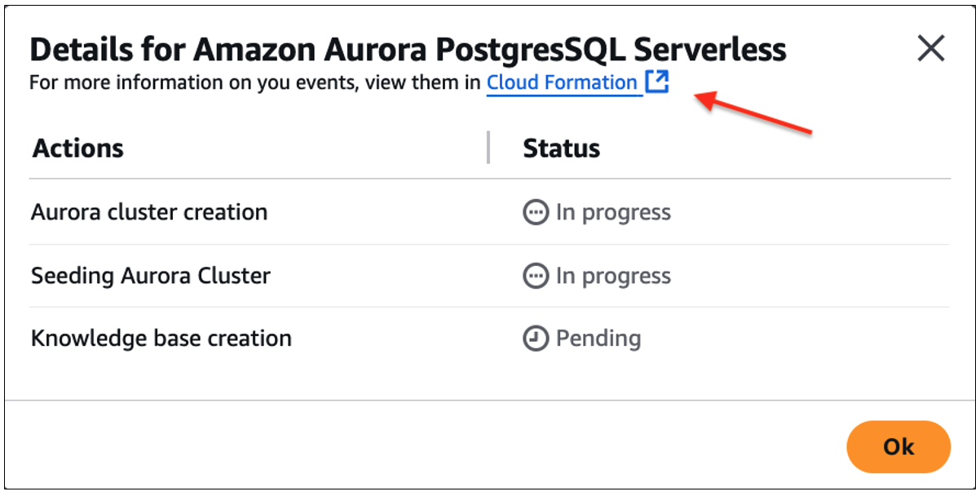Click the In progress status of Seeding Aurora Cluster
This screenshot has width=980, height=496.
pyautogui.click(x=613, y=277)
